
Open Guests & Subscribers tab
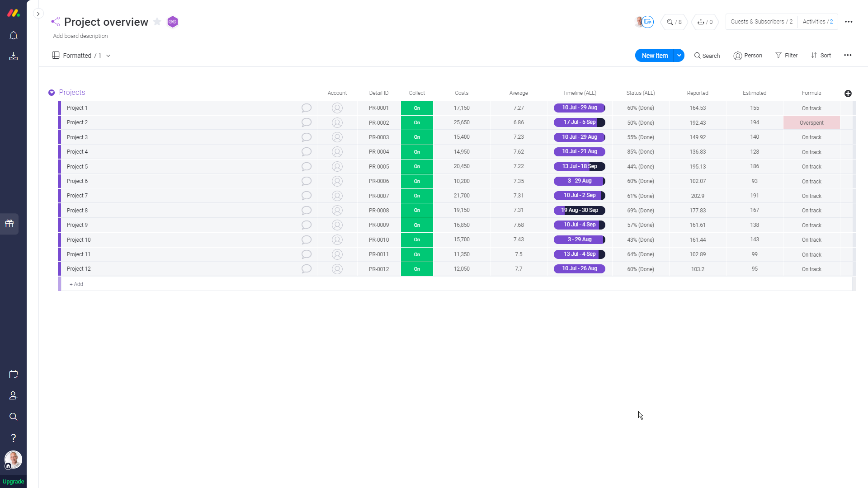761,22
